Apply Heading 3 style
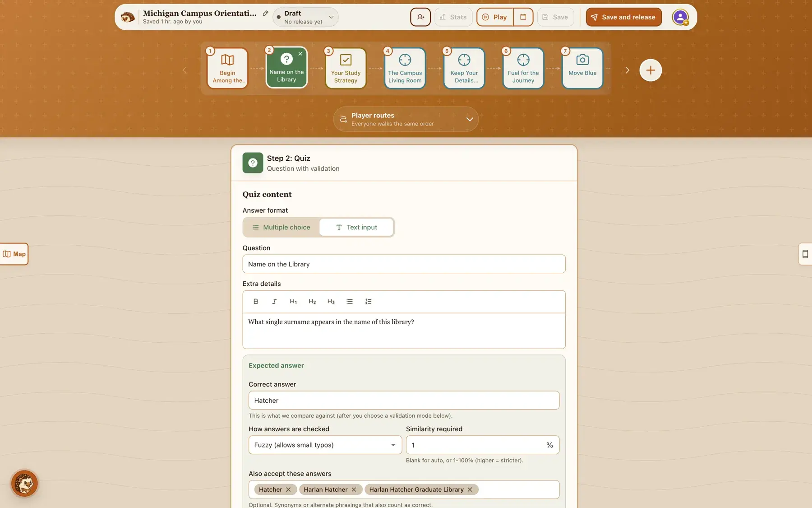 tap(331, 302)
